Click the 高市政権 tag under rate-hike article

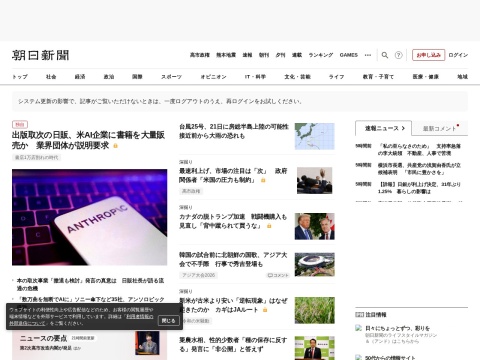[x=191, y=191]
